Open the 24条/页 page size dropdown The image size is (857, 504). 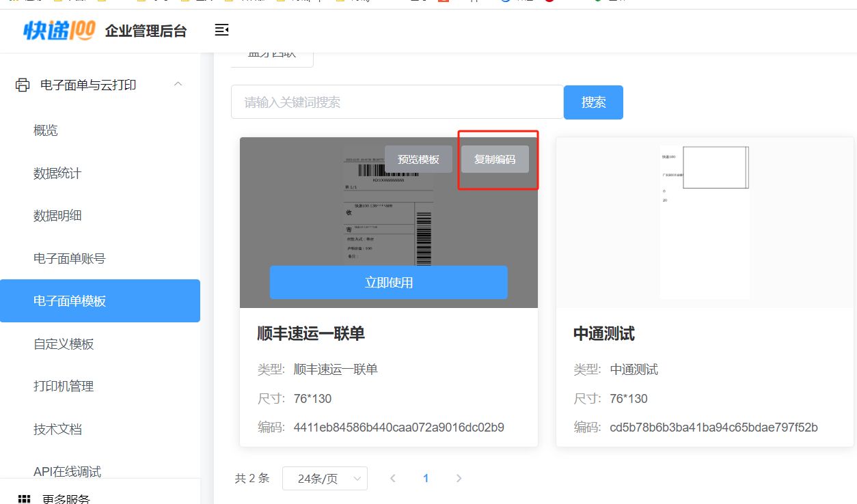(x=325, y=479)
